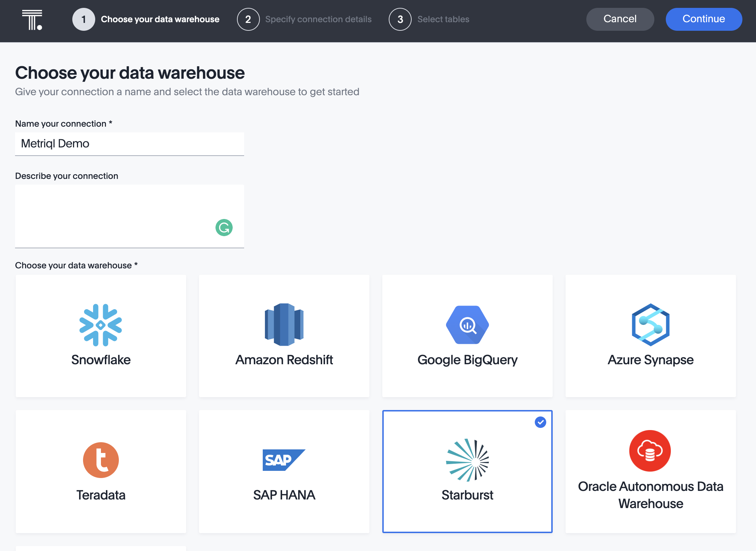Viewport: 756px width, 551px height.
Task: Select the Teradata orange icon
Action: point(101,460)
